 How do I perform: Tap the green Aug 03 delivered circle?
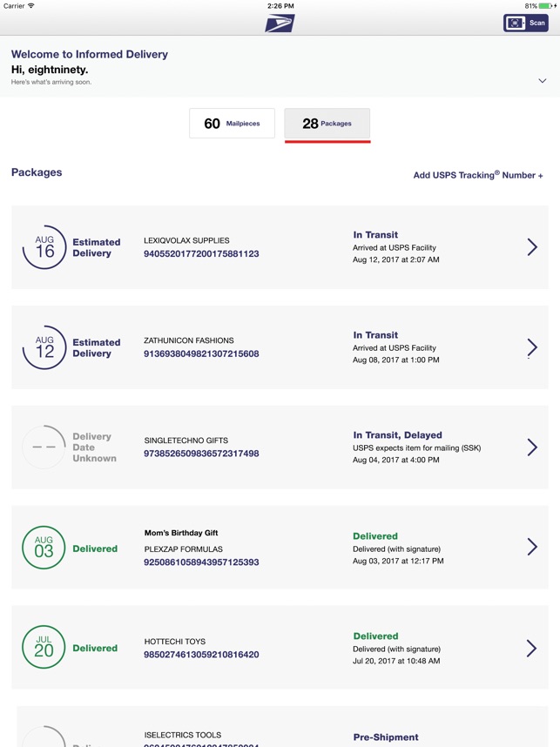click(44, 548)
